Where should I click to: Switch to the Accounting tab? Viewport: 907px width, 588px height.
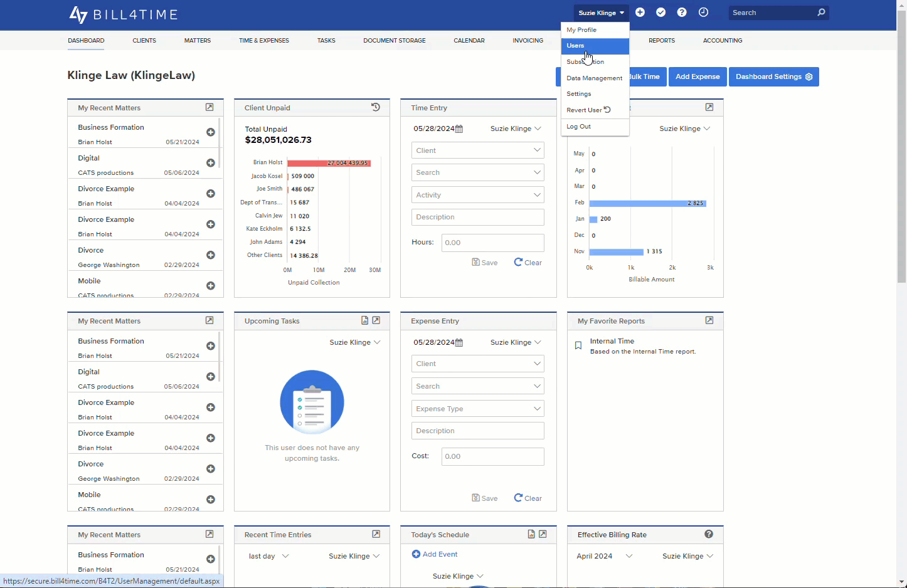pyautogui.click(x=723, y=41)
